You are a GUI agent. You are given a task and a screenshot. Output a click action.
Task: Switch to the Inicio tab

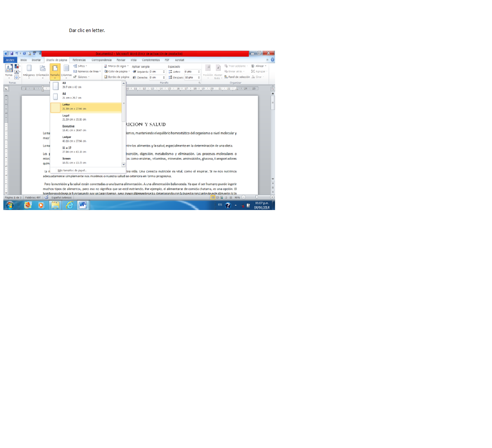coord(23,60)
